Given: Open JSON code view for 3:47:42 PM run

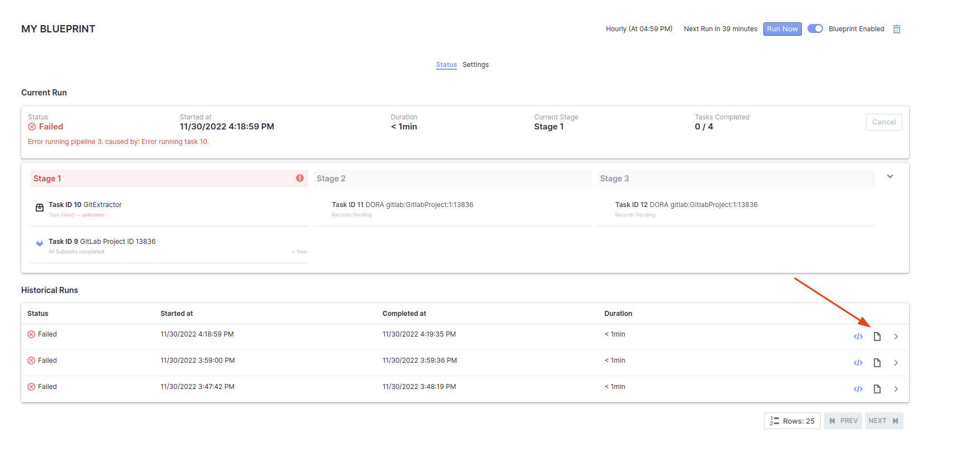Looking at the screenshot, I should tap(858, 389).
